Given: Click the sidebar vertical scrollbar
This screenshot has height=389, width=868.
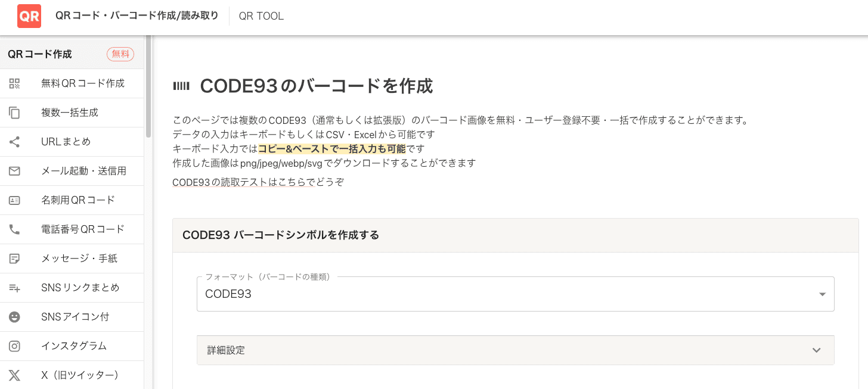Looking at the screenshot, I should [x=148, y=86].
